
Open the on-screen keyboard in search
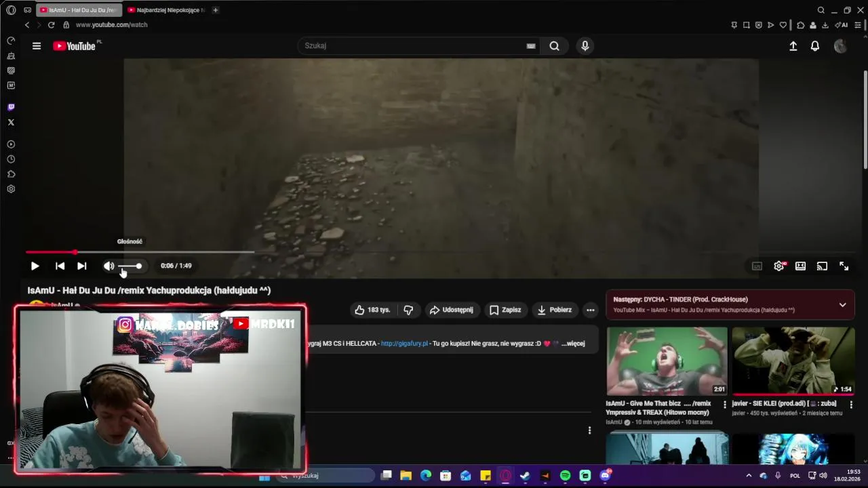[x=531, y=46]
